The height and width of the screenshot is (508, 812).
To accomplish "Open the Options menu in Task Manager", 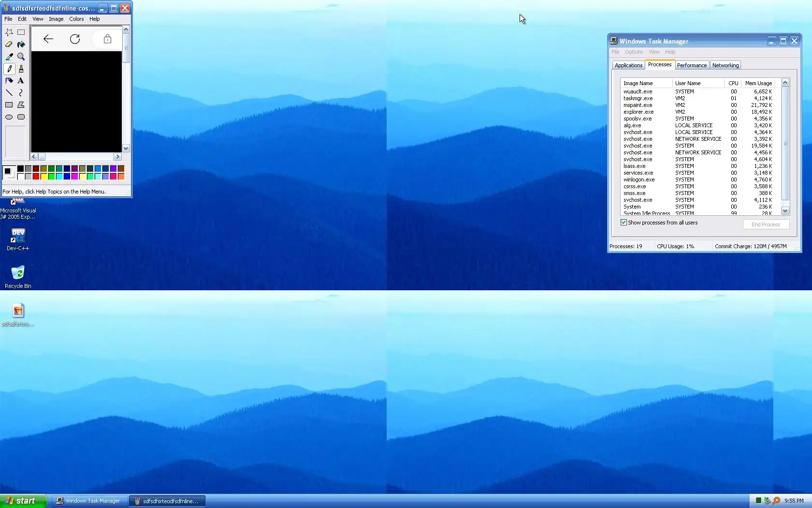I will 634,52.
